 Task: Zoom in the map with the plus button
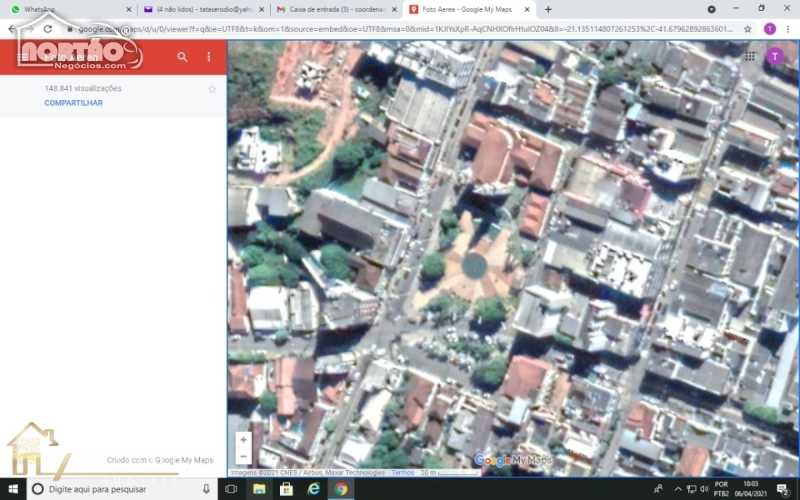pyautogui.click(x=243, y=440)
